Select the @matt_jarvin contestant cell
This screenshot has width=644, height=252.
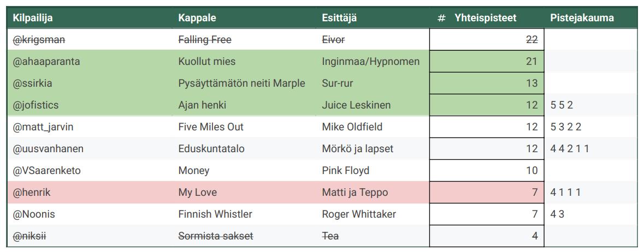click(43, 127)
